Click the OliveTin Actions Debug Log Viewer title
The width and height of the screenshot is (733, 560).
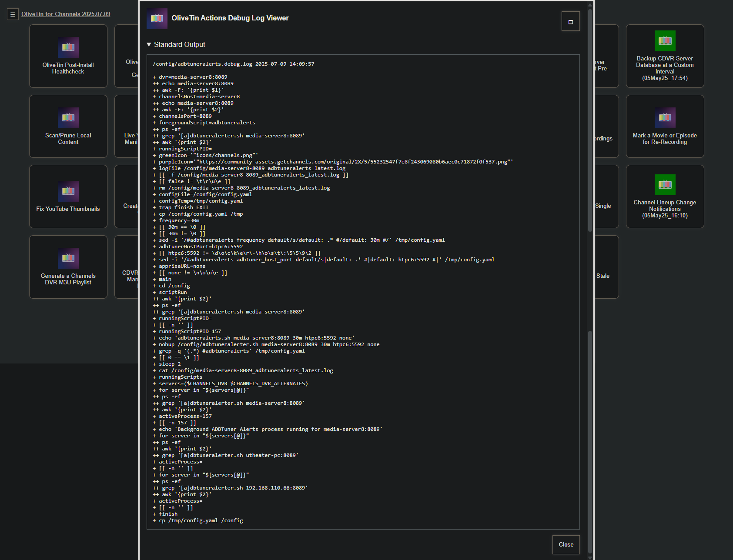pyautogui.click(x=230, y=18)
